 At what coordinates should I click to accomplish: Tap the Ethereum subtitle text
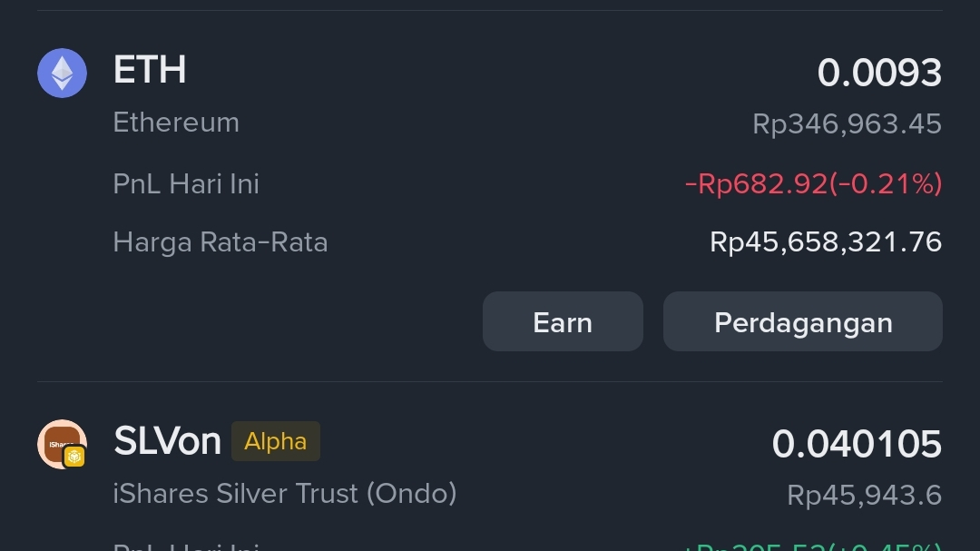pyautogui.click(x=176, y=123)
